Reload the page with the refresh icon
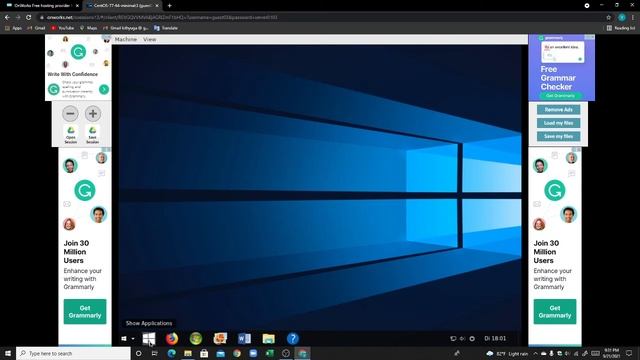640x360 pixels. (x=29, y=17)
